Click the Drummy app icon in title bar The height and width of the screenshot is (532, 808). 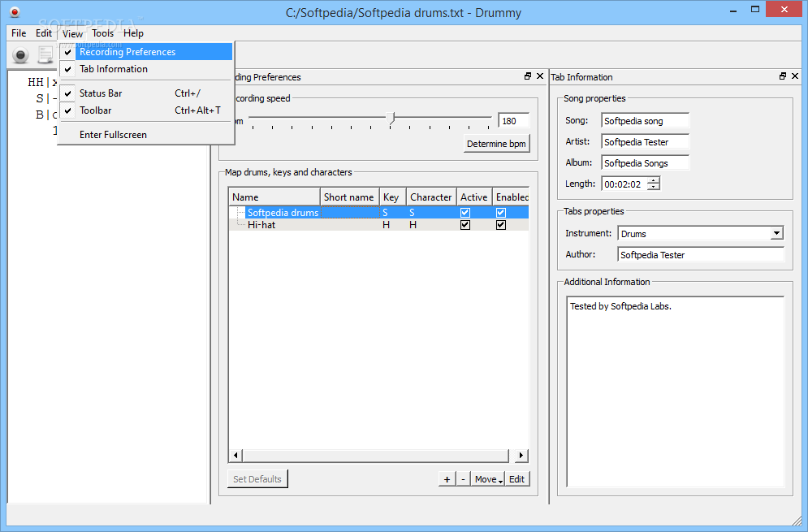pyautogui.click(x=15, y=12)
